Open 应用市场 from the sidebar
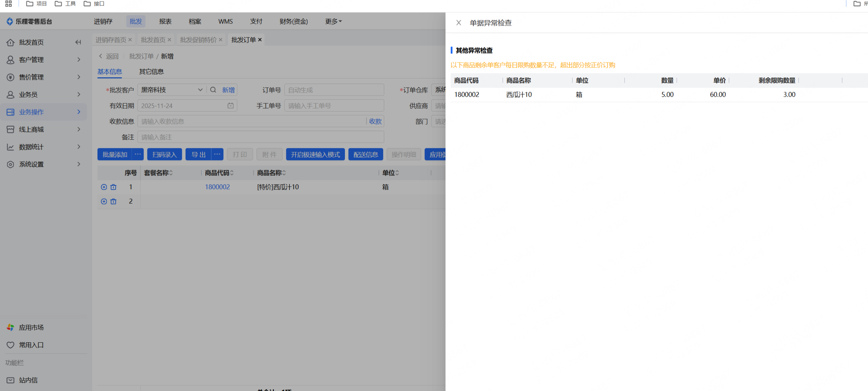The image size is (868, 391). (25, 327)
